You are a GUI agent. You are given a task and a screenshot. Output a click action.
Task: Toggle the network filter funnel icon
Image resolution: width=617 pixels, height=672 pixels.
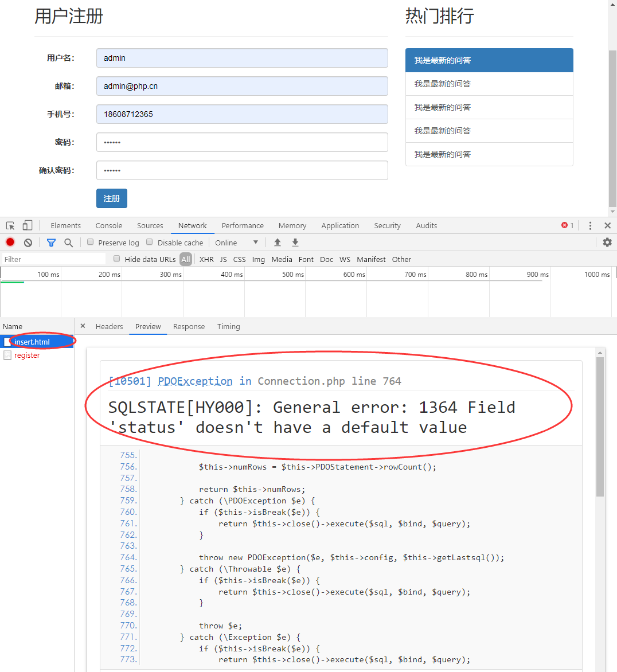51,243
